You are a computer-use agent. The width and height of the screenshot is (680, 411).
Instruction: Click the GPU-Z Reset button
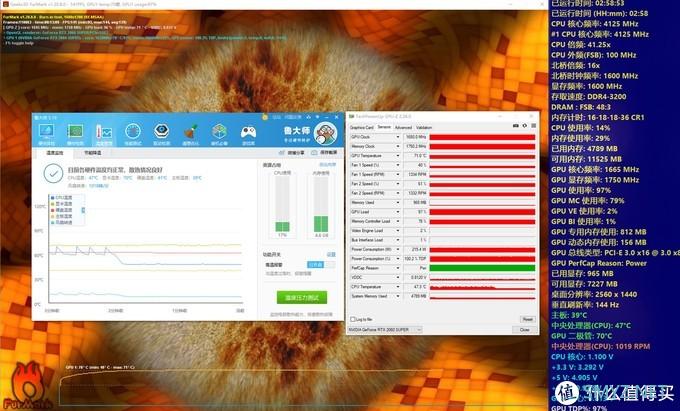point(527,320)
